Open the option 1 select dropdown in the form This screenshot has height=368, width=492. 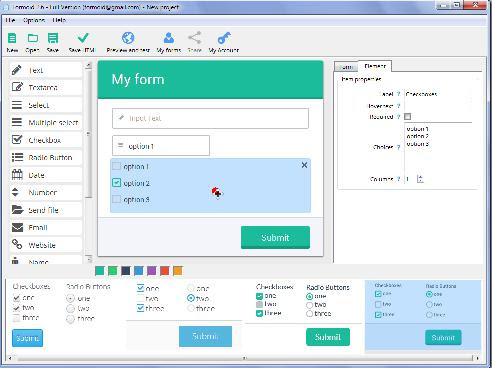coord(161,146)
